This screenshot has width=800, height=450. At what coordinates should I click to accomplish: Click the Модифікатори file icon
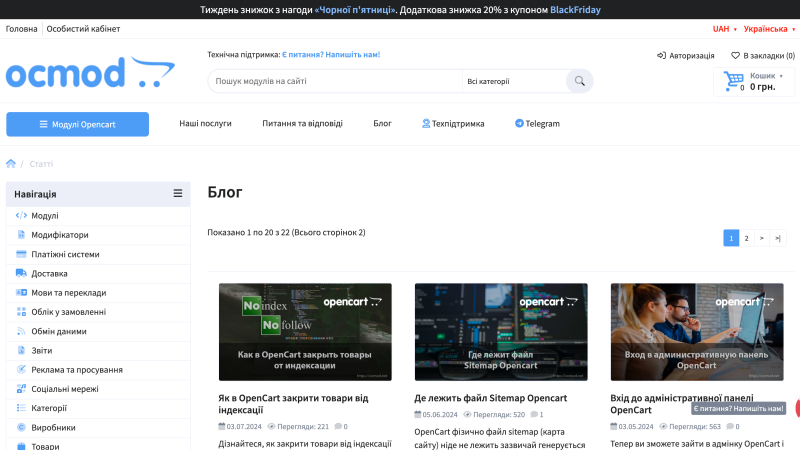[x=21, y=235]
